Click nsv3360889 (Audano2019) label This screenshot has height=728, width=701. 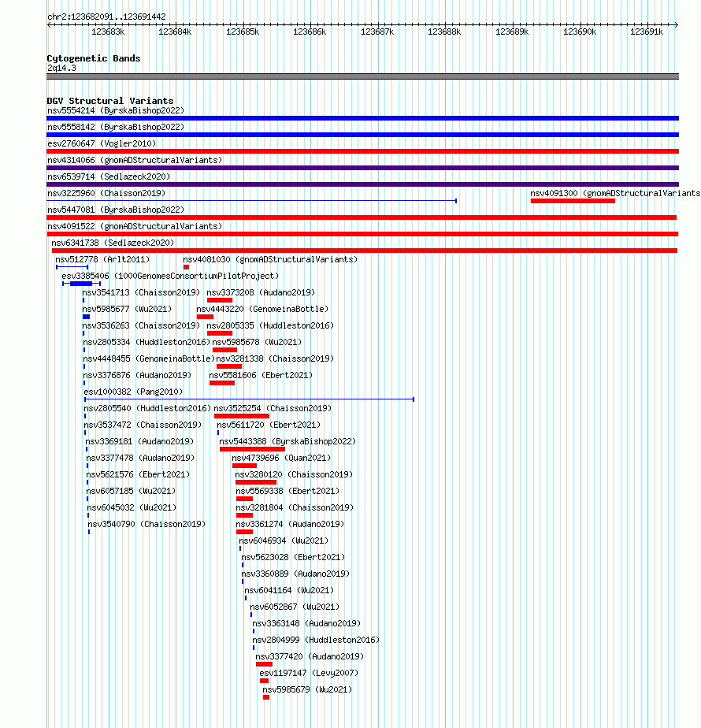tap(295, 574)
